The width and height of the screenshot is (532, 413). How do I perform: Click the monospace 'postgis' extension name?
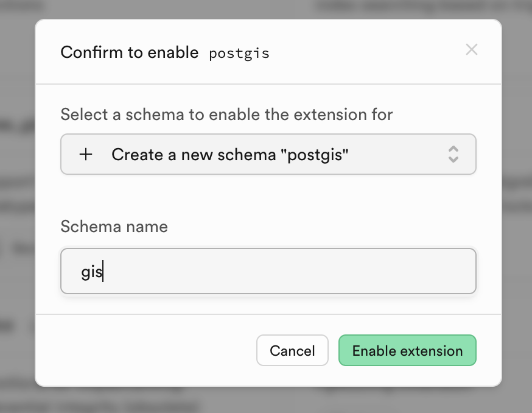click(x=239, y=54)
